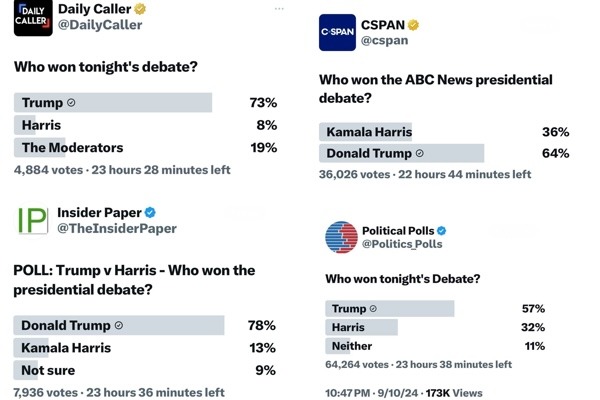This screenshot has height=400, width=600.
Task: Open the Insider Paper IP profile picture
Action: [x=32, y=220]
